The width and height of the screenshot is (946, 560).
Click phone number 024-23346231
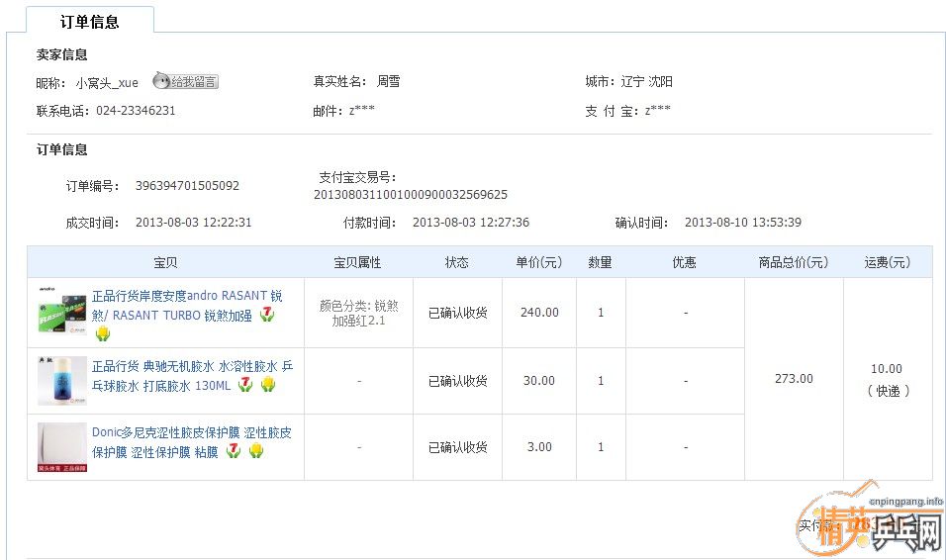136,111
